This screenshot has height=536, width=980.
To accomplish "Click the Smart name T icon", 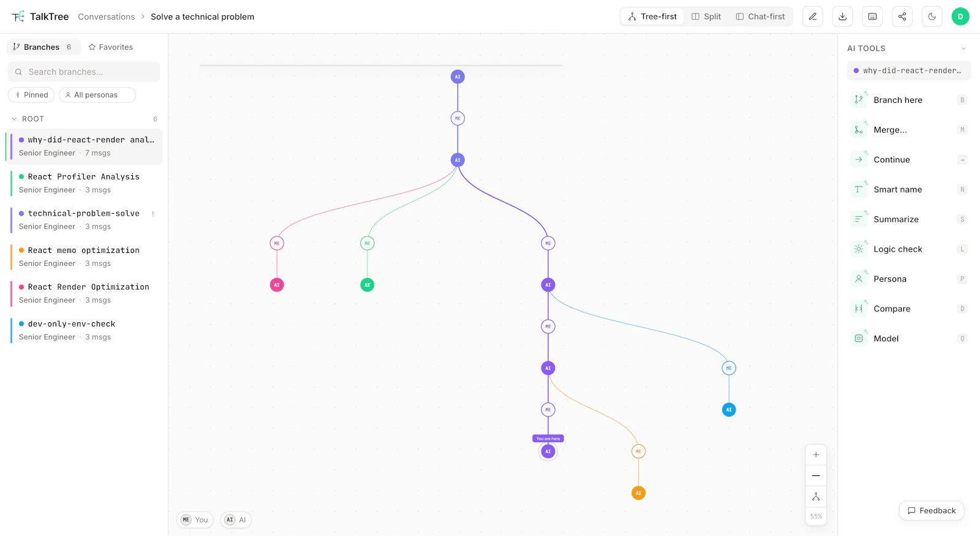I will point(859,189).
